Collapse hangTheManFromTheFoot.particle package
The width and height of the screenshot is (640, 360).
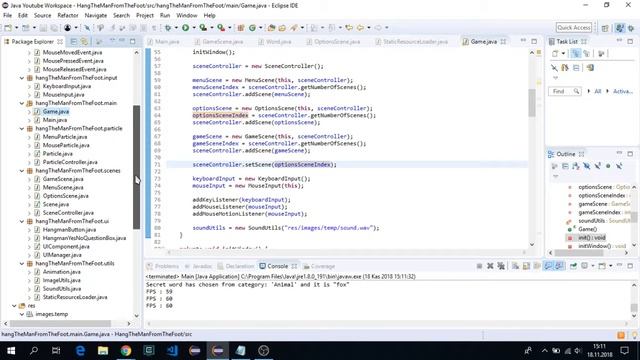click(22, 129)
